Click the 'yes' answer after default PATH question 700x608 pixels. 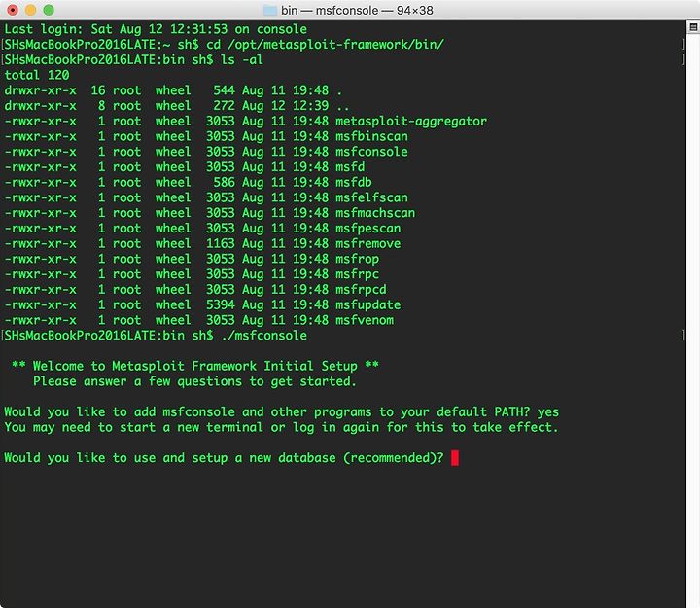pos(547,411)
